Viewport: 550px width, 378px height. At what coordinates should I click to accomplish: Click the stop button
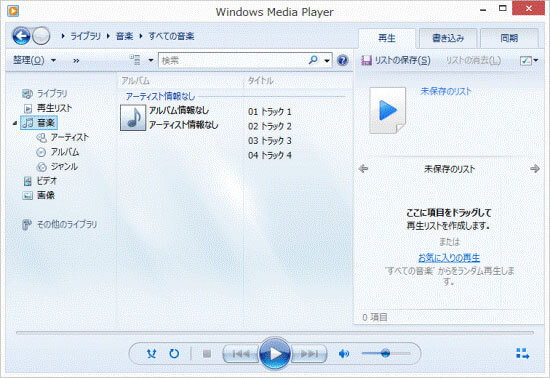[207, 354]
